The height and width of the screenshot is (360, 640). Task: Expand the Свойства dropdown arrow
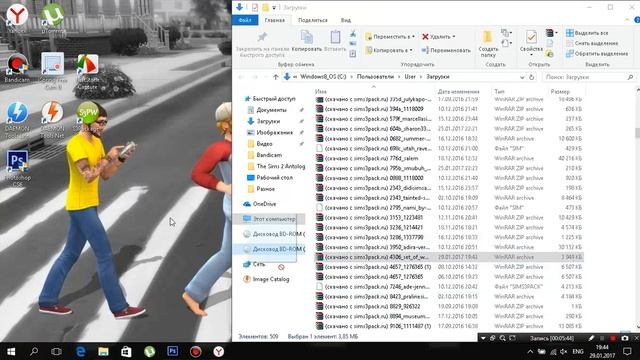(531, 55)
